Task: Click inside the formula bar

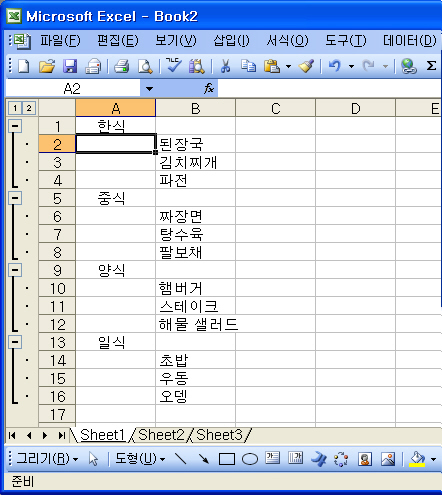Action: pyautogui.click(x=329, y=89)
